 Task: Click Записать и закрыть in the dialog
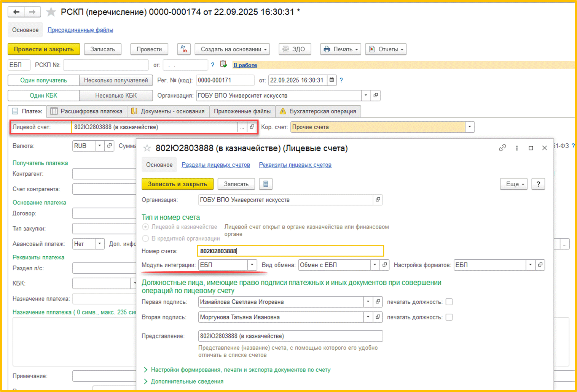[x=178, y=184]
